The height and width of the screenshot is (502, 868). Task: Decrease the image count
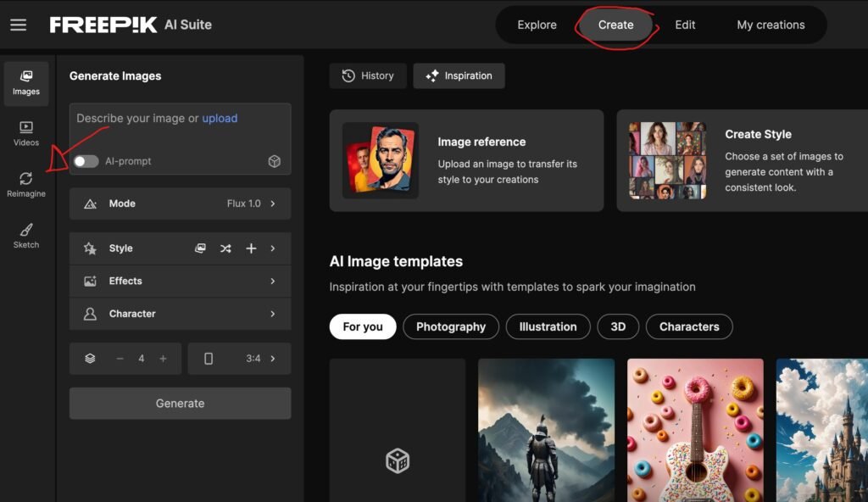[120, 359]
